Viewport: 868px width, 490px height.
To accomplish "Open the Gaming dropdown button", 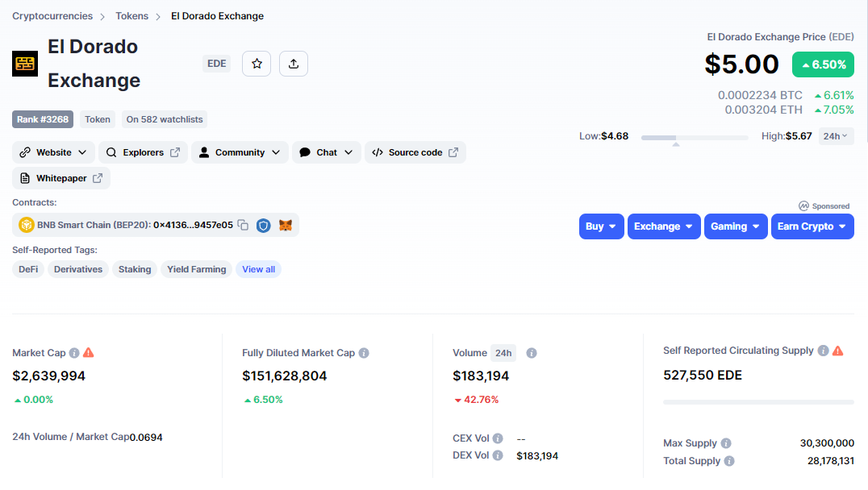I will 736,226.
